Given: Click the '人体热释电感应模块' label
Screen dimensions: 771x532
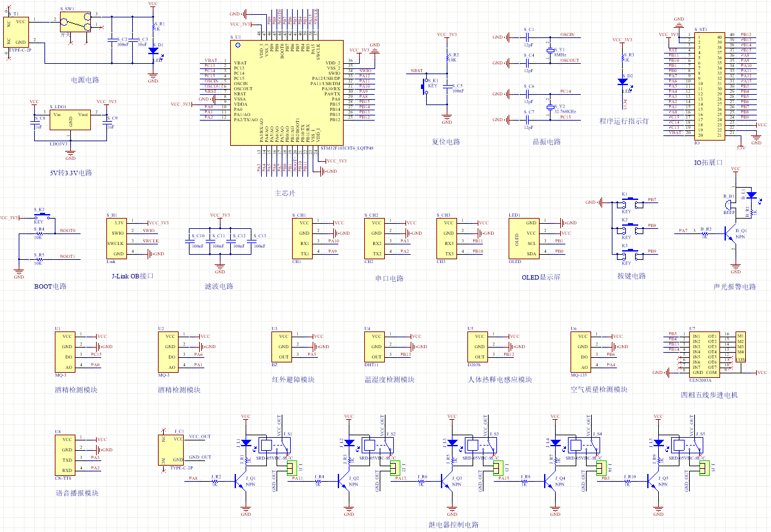Looking at the screenshot, I should [x=500, y=380].
